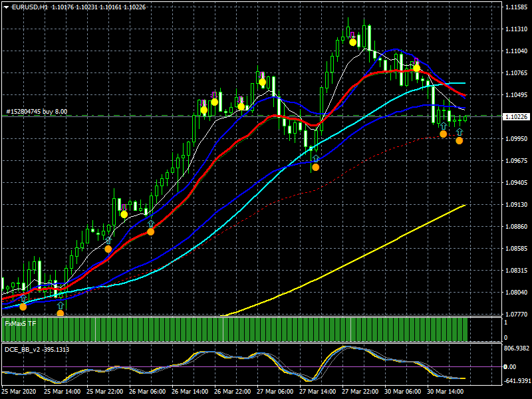Select the 27 Mar 22:00 time axis label

pyautogui.click(x=360, y=391)
